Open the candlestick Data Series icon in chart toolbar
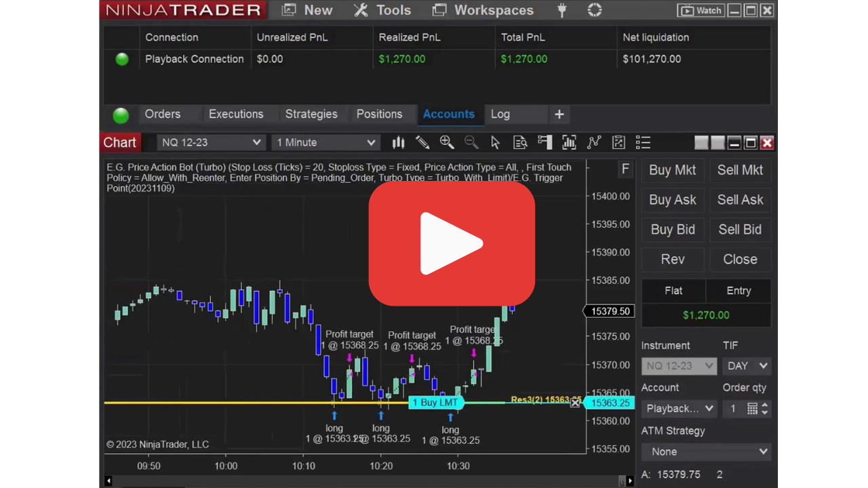 [398, 142]
